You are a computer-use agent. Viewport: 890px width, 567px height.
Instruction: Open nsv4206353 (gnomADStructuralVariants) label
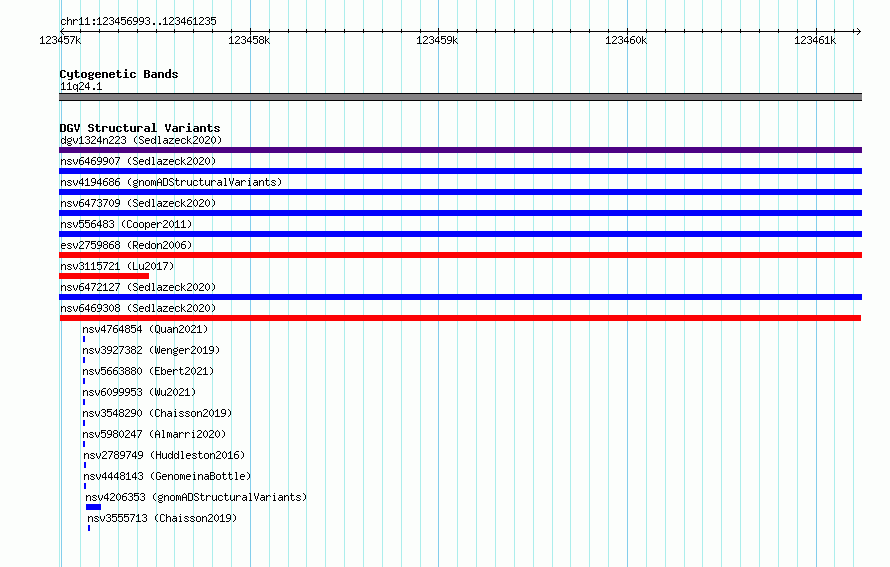tap(196, 497)
